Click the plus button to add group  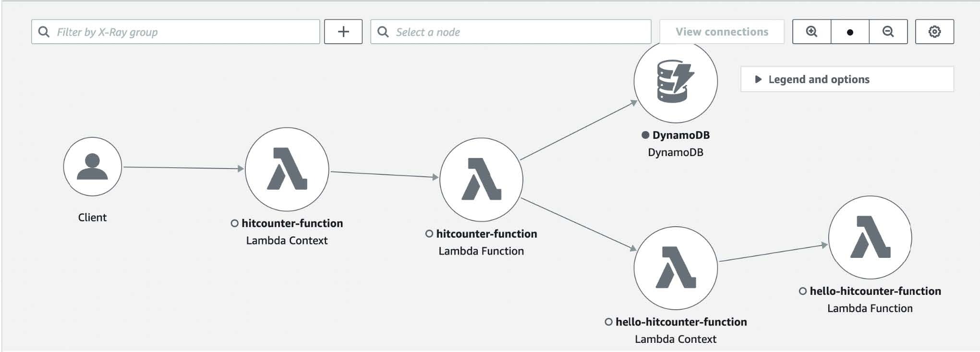343,32
